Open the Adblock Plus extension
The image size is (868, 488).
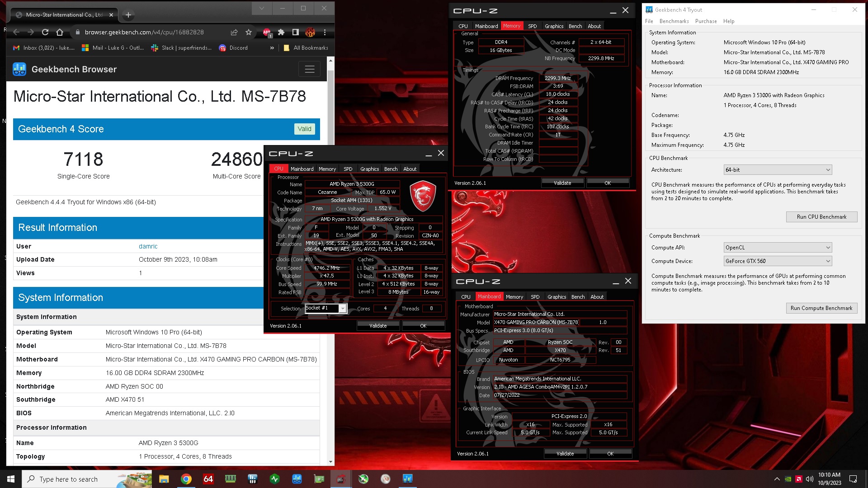[267, 32]
